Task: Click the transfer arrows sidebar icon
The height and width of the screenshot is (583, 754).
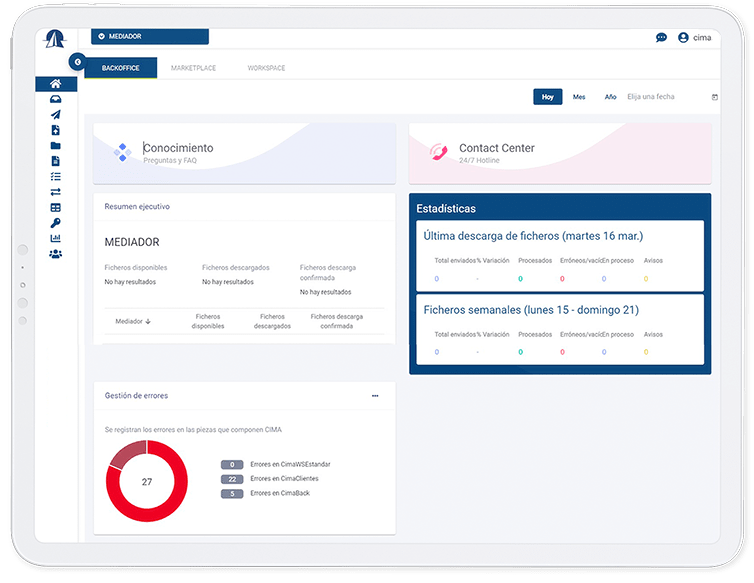Action: pos(56,192)
